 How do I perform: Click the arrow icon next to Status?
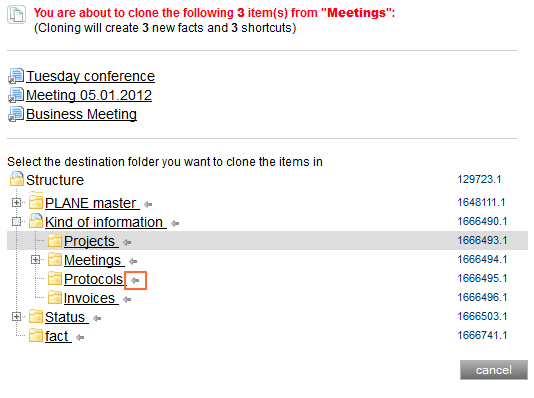97,318
